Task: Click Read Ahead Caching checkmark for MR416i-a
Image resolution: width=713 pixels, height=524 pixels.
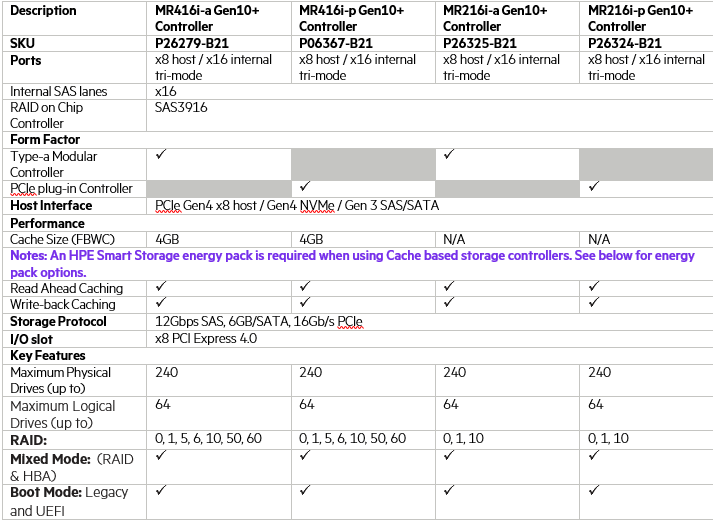Action: click(x=161, y=287)
